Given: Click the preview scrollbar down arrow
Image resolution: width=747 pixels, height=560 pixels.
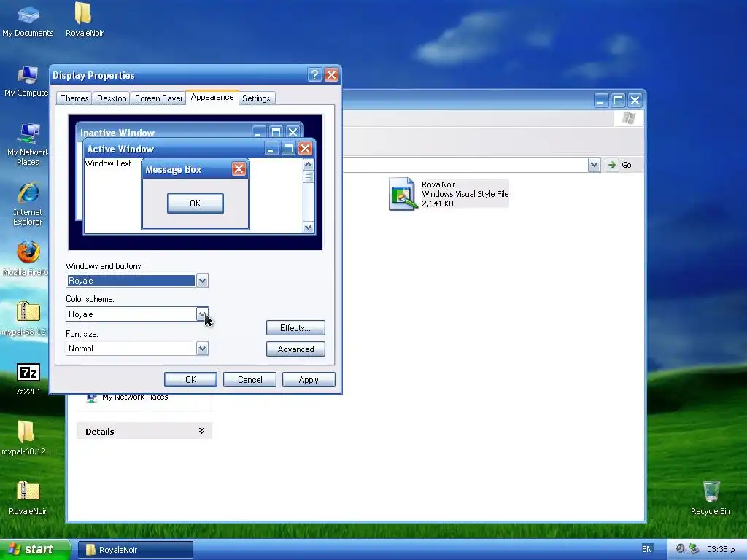Looking at the screenshot, I should click(x=309, y=227).
